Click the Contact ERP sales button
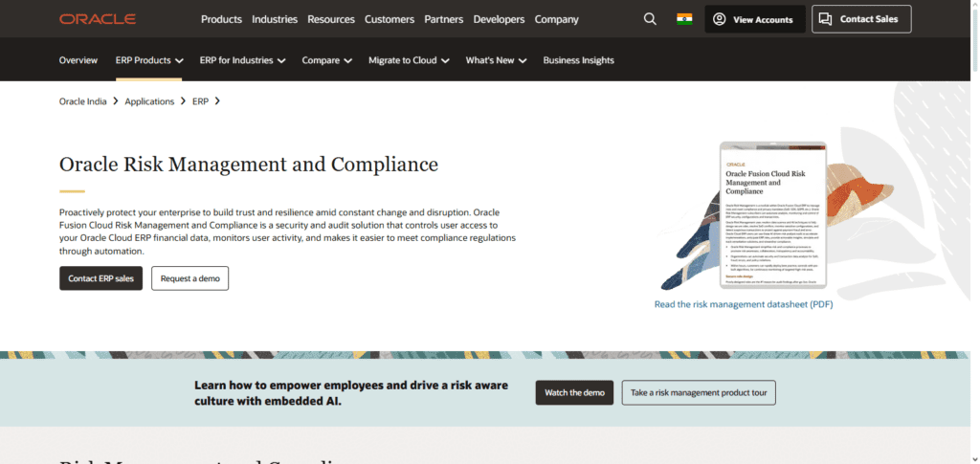 tap(100, 278)
